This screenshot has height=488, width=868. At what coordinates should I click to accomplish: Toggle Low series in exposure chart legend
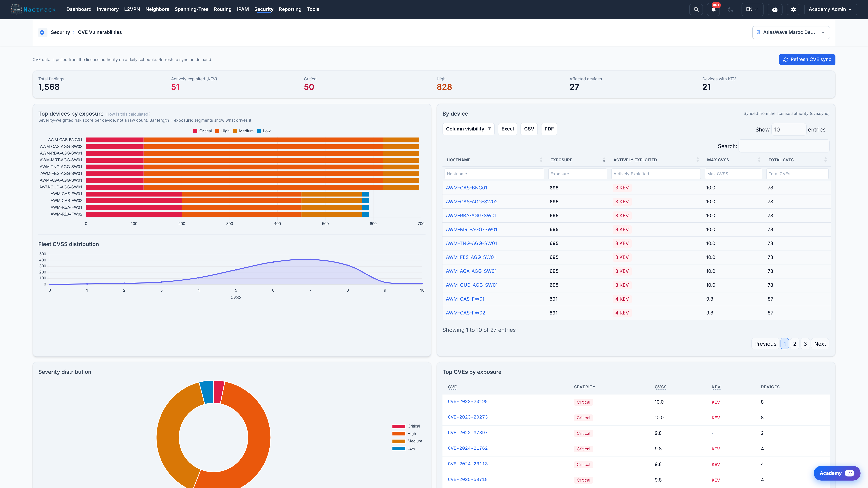[x=264, y=131]
